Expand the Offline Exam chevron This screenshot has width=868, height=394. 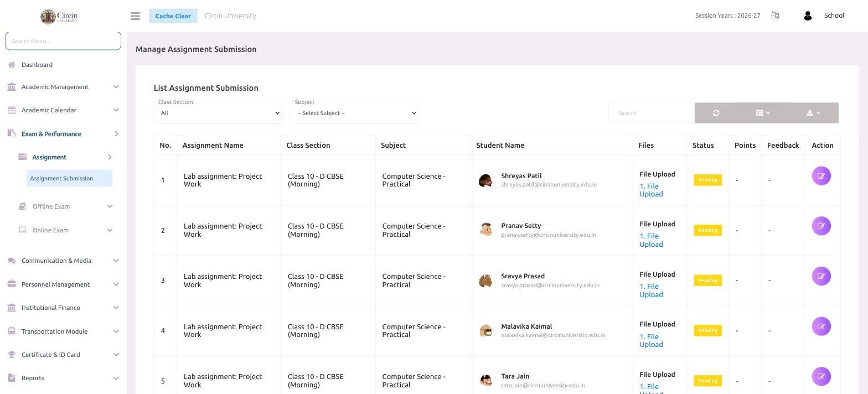click(110, 206)
